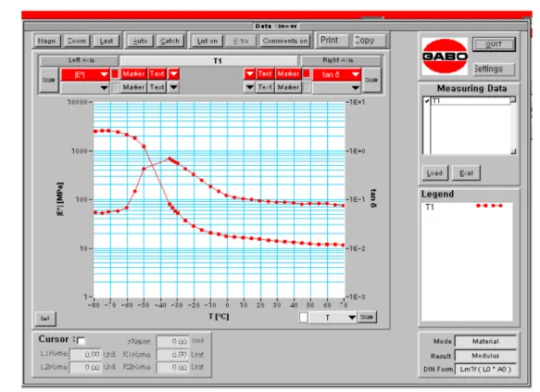Click Measuring Data list scroll down arrow

(513, 151)
